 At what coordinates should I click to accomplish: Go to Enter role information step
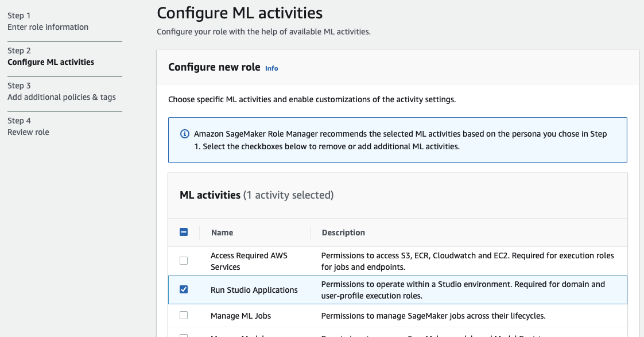tap(48, 27)
